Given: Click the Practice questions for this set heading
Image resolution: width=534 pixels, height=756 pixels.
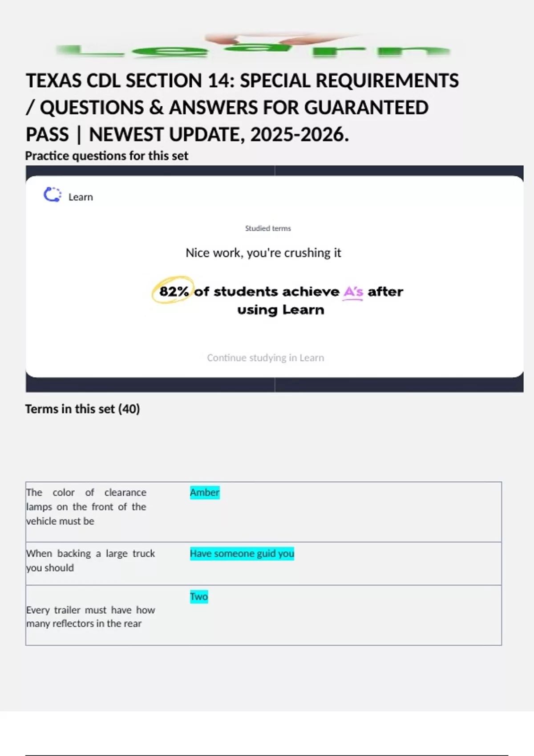Looking at the screenshot, I should click(x=107, y=156).
